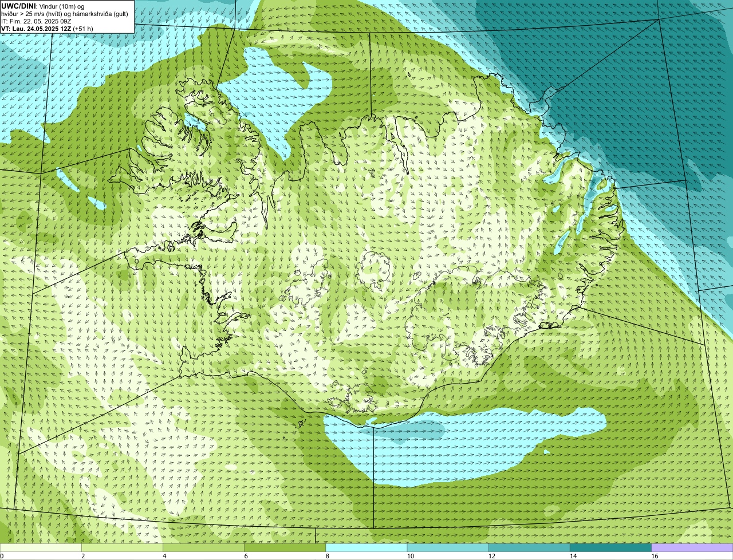Click the legend tick label "10"
Viewport: 733px width, 560px height.
click(x=411, y=556)
